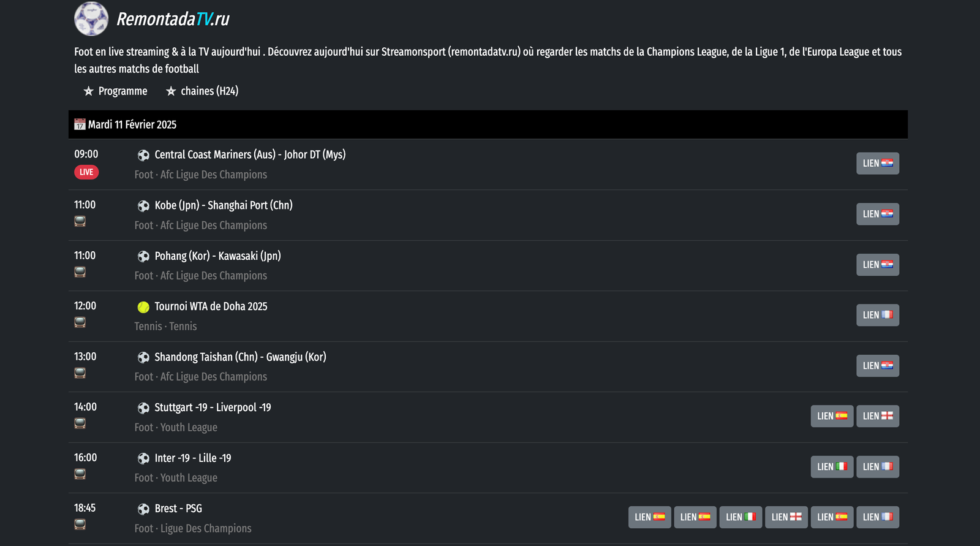Click the soccer ball icon for Inter -19 - Lille -19

tap(143, 458)
